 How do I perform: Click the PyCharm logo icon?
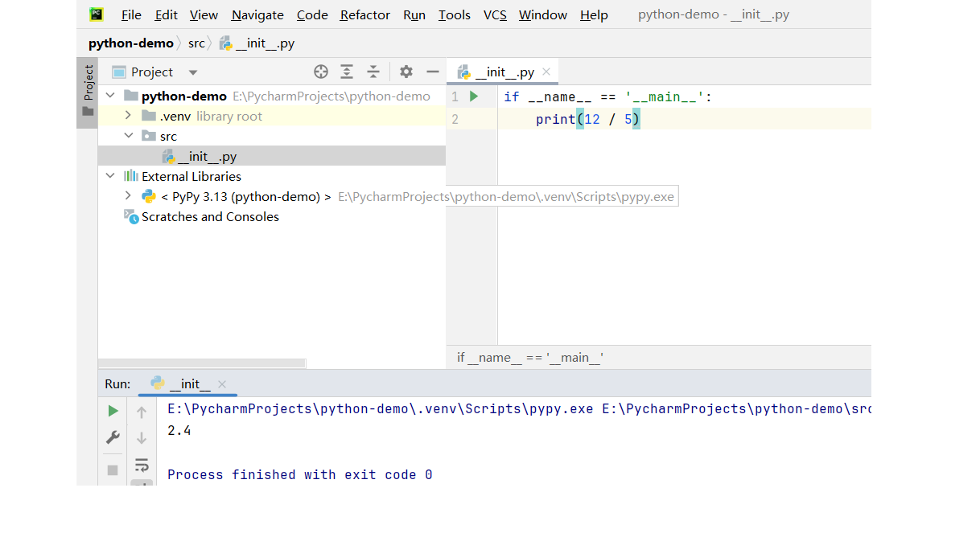(x=97, y=14)
